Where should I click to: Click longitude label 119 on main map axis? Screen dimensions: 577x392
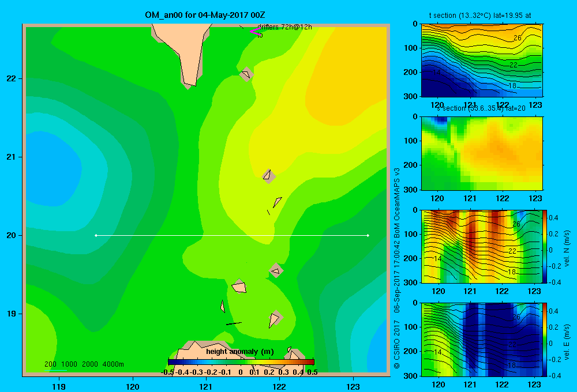(x=59, y=386)
